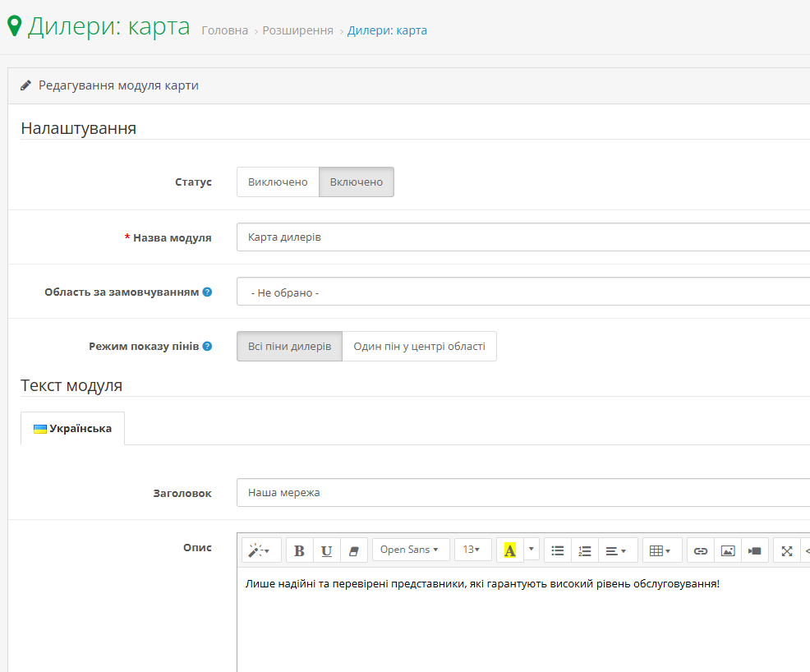Insert an ordered numbered list

(x=585, y=550)
